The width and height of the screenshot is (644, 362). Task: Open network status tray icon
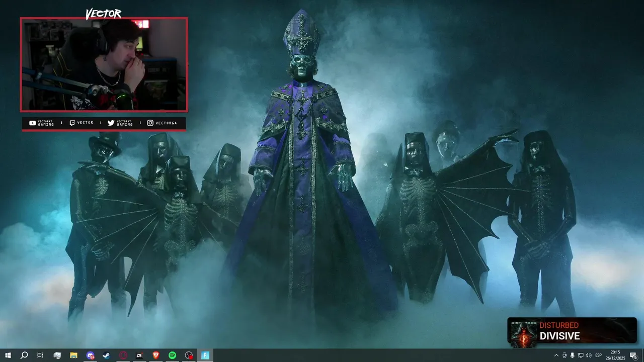[581, 355]
